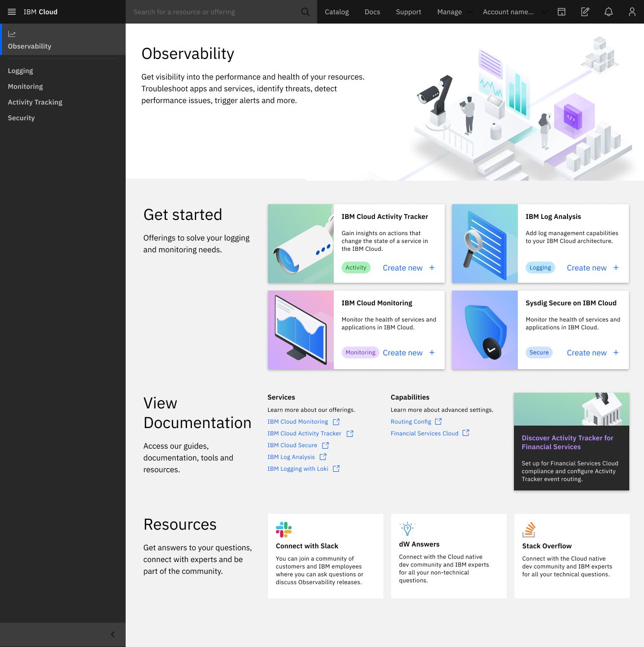Open the Stack Overflow card
The image size is (644, 647).
[572, 556]
